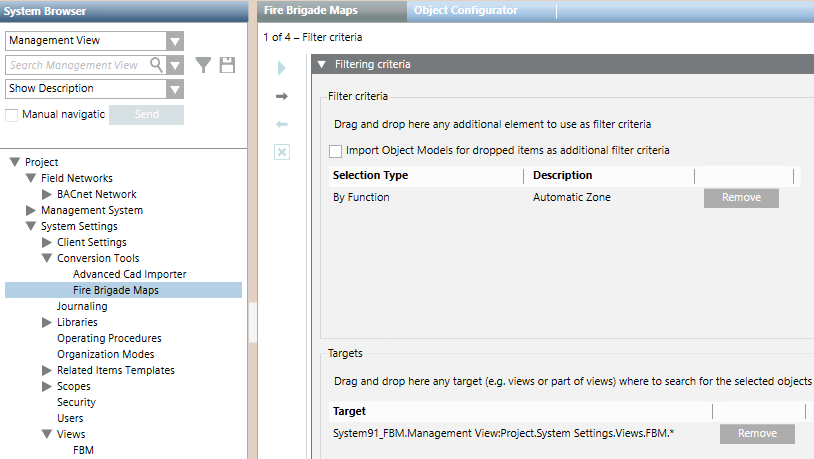Click the funnel filter icon
814x459 pixels.
[x=203, y=65]
